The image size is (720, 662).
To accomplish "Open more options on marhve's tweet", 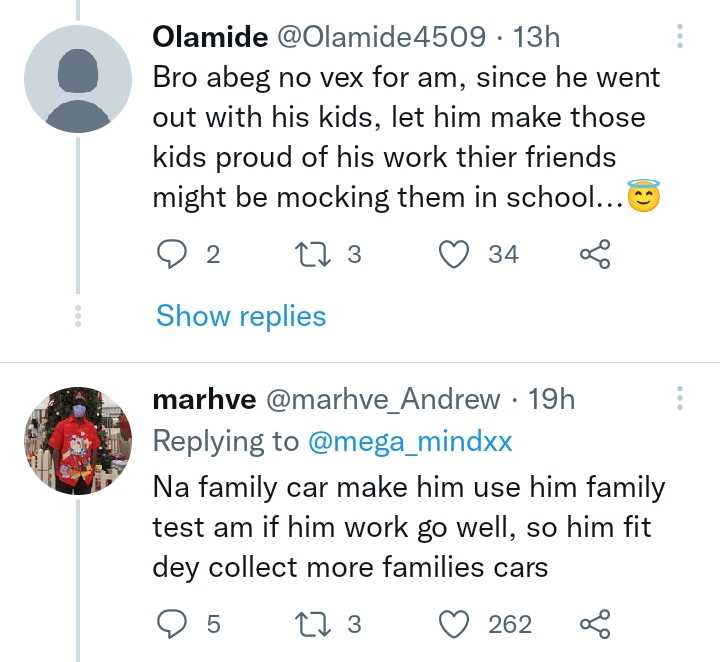I will coord(680,399).
